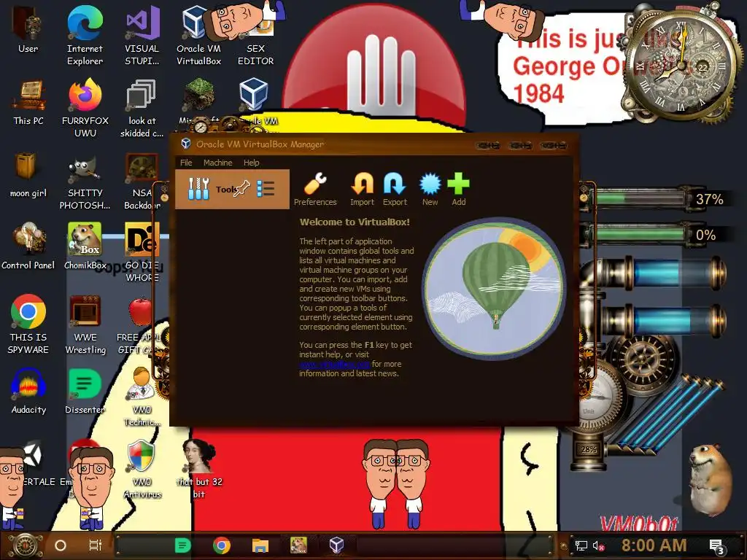747x560 pixels.
Task: Open the notification center icon
Action: click(717, 547)
